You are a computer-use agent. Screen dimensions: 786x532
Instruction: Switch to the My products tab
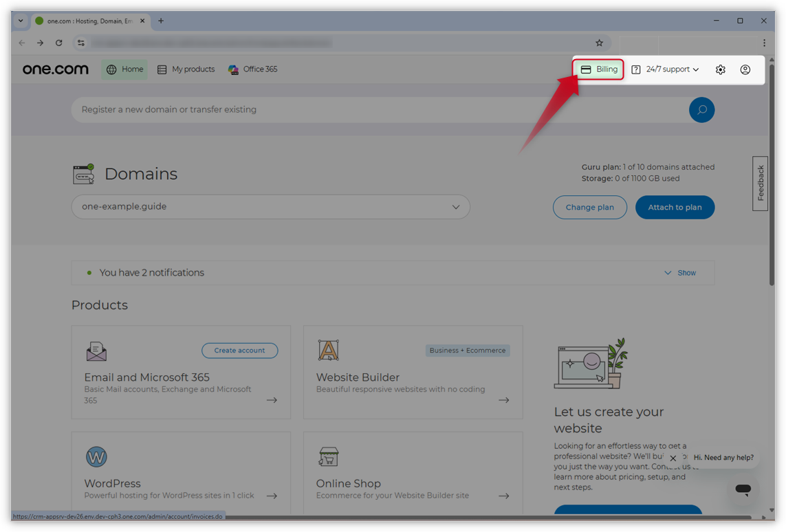point(186,69)
